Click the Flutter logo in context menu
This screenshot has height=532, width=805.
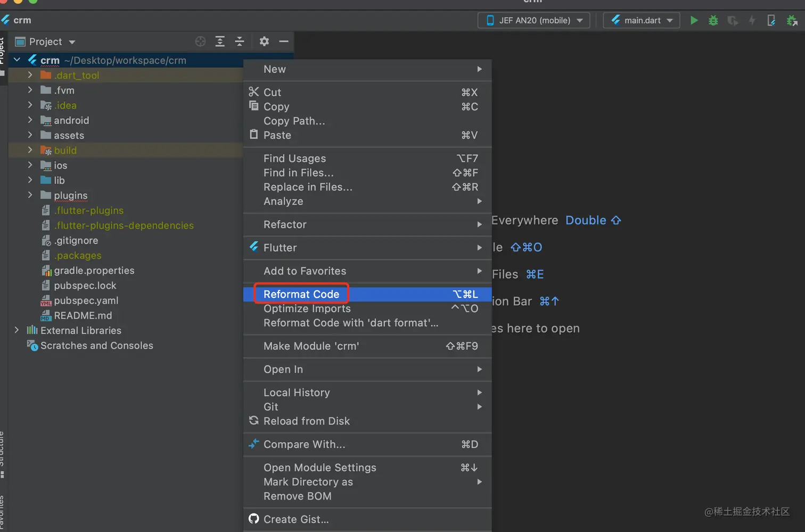pos(254,247)
